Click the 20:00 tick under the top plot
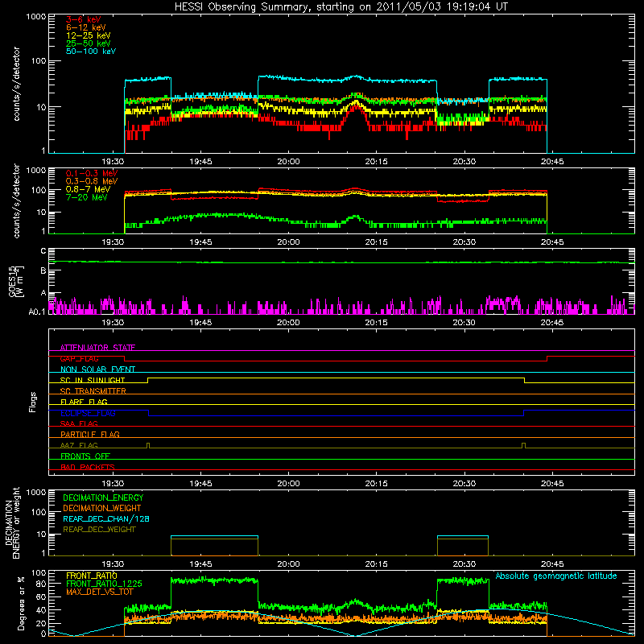Viewport: 644px width, 644px height. coord(288,162)
